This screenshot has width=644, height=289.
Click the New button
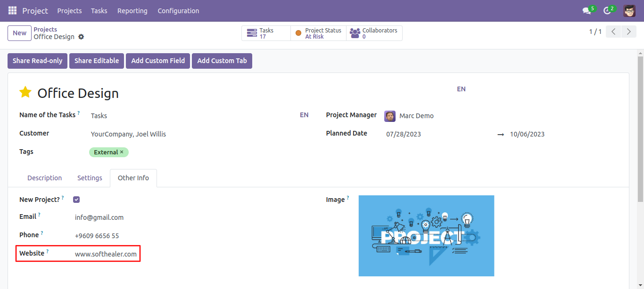point(19,33)
